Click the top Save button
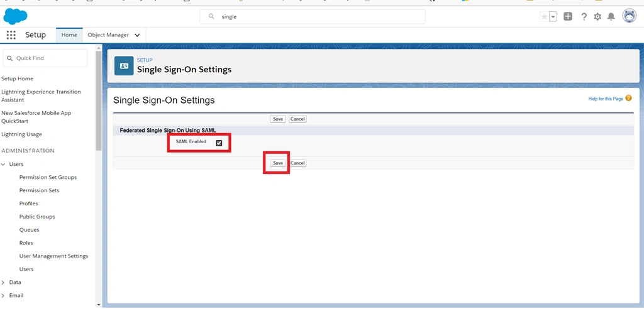 [278, 119]
